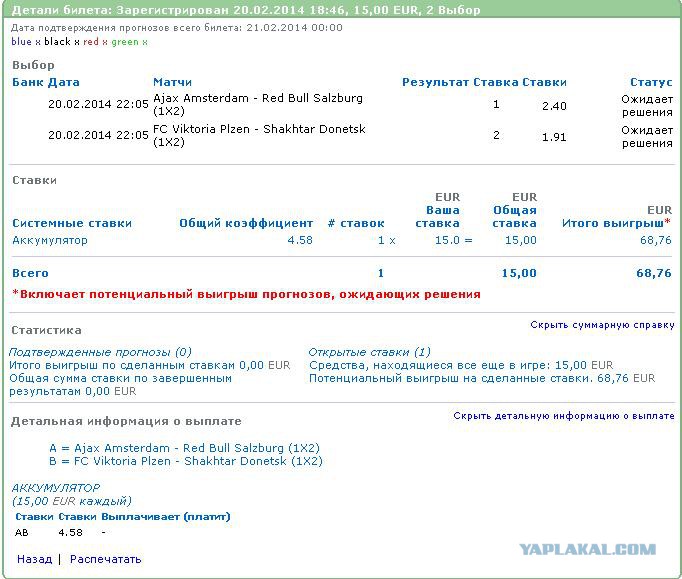Screen dimensions: 682x579
Task: Click the 'Дата' column header
Action: click(x=64, y=82)
